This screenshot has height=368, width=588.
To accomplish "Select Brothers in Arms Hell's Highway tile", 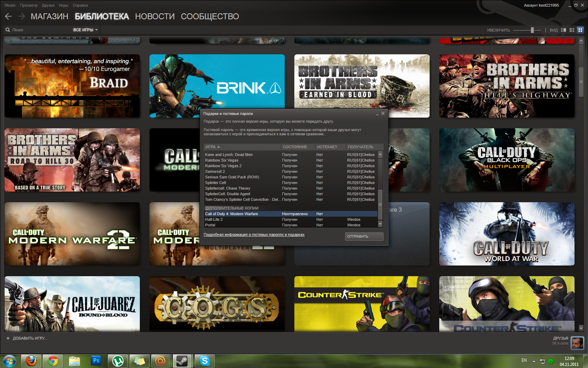I will pyautogui.click(x=507, y=86).
